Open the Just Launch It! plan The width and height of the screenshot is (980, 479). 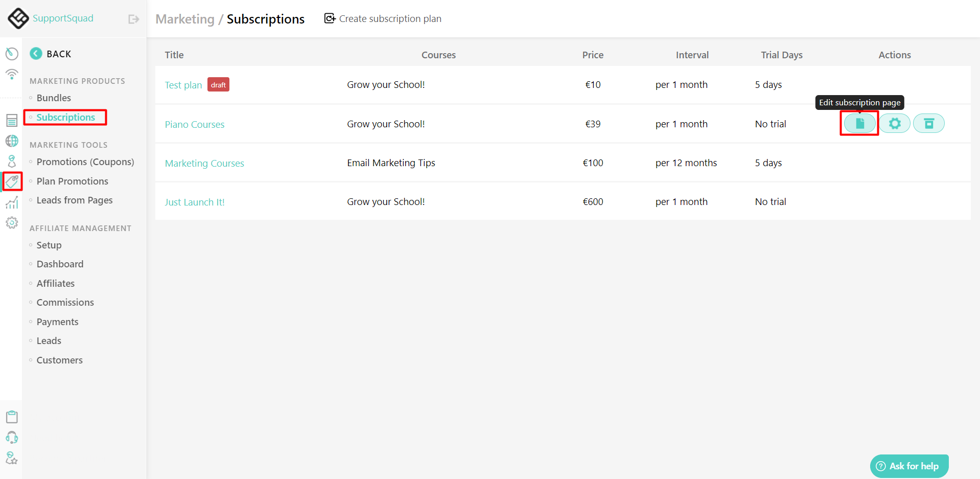coord(195,201)
